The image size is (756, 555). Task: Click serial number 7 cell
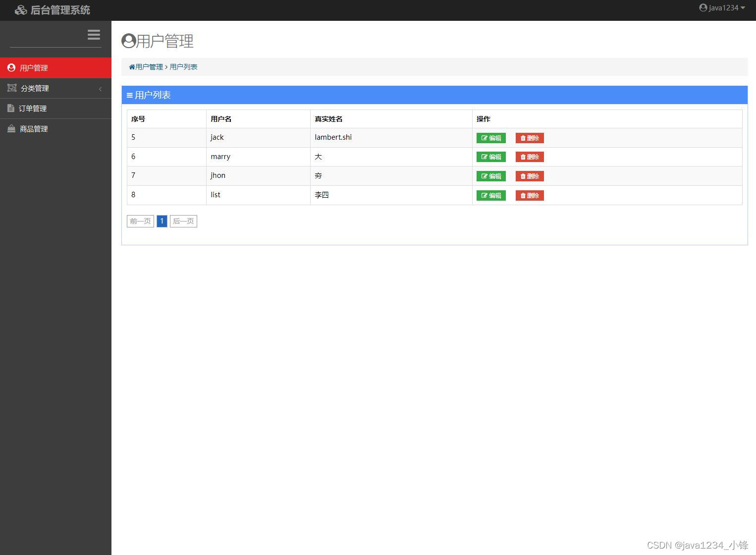[166, 175]
